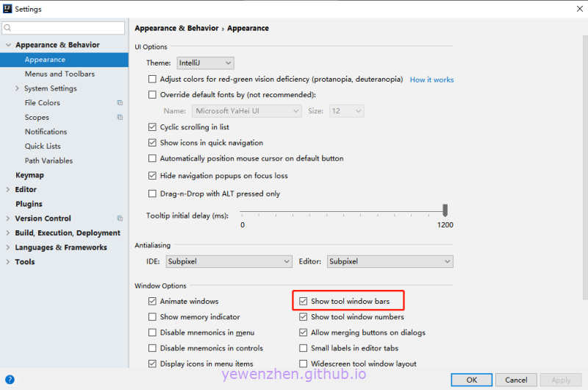This screenshot has width=588, height=390.
Task: Select Menus and Toolbars in sidebar
Action: click(60, 74)
